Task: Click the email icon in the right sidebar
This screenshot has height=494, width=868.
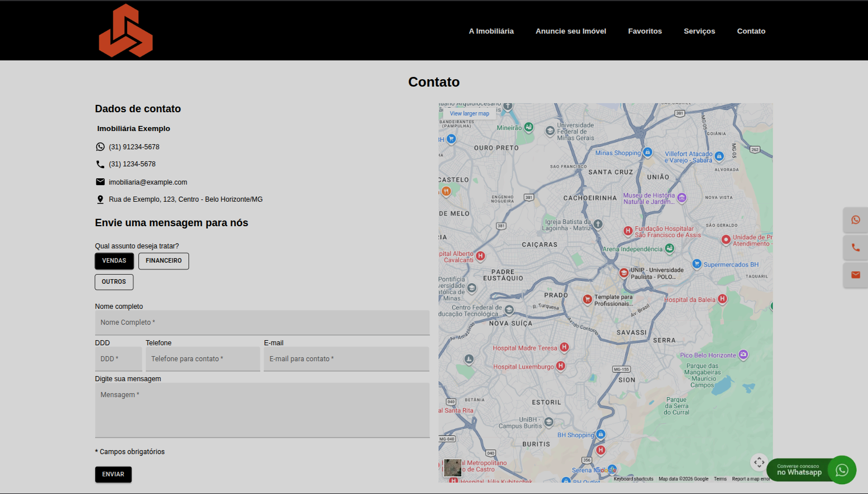Action: [855, 275]
